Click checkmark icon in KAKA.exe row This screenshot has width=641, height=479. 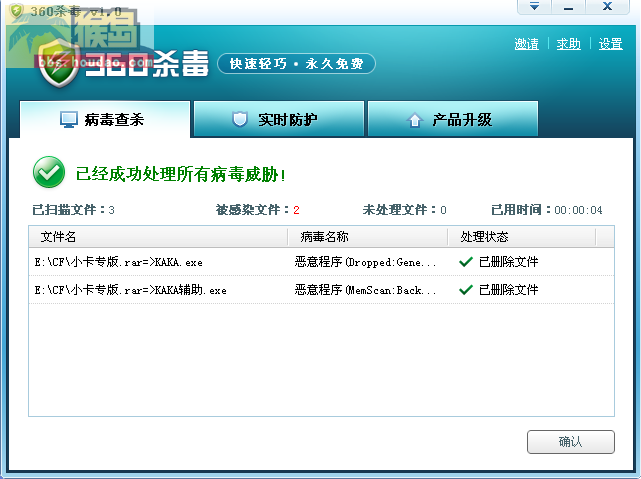point(466,262)
